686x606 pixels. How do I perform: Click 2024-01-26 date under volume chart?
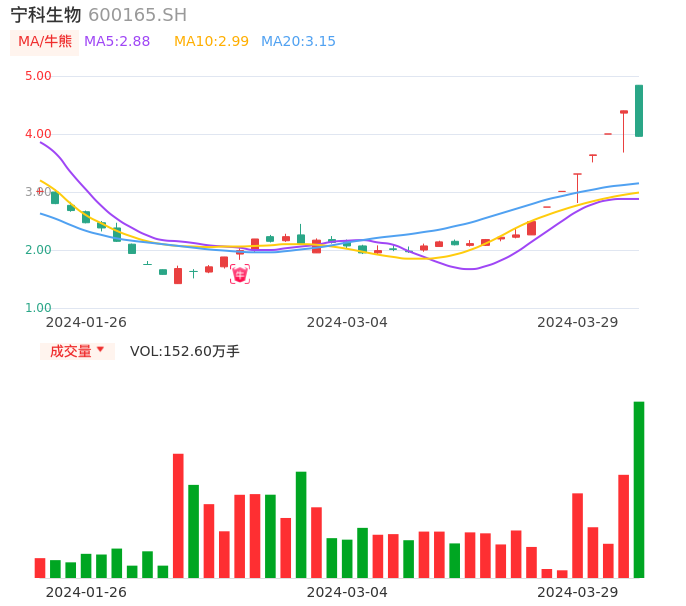point(86,592)
